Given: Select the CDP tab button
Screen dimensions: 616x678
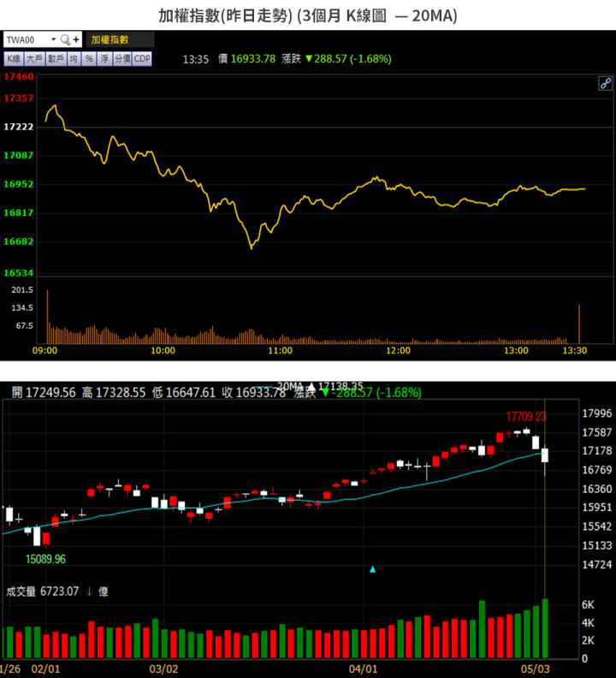Looking at the screenshot, I should (142, 59).
